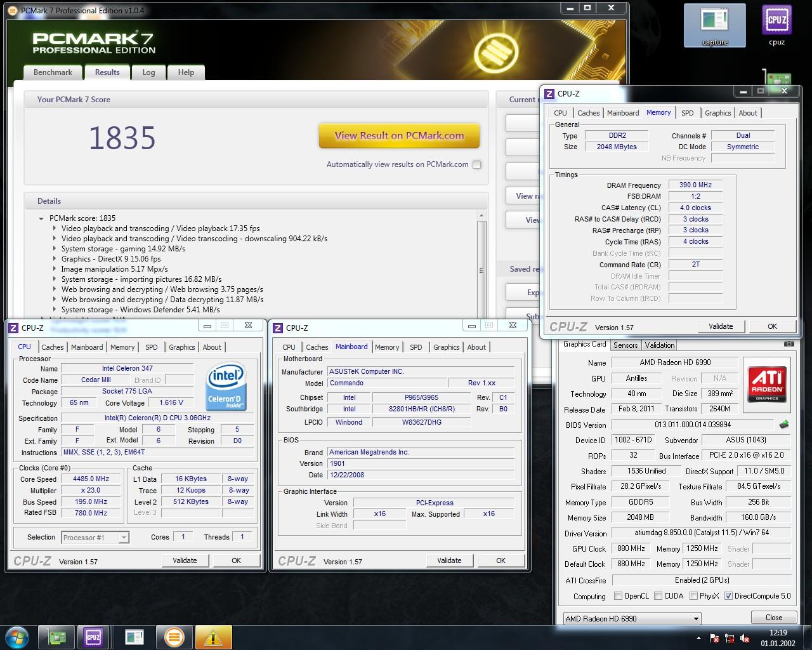Click View Result on PCMark.com button
The width and height of the screenshot is (812, 650).
399,135
